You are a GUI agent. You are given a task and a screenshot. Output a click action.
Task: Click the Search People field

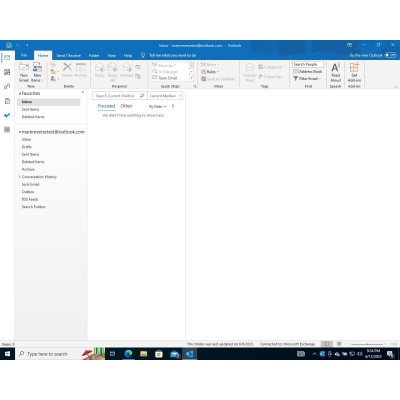[x=308, y=64]
